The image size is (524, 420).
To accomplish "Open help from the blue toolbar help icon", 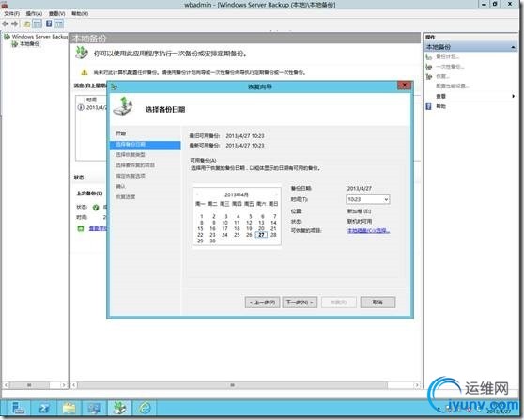I will click(x=49, y=23).
